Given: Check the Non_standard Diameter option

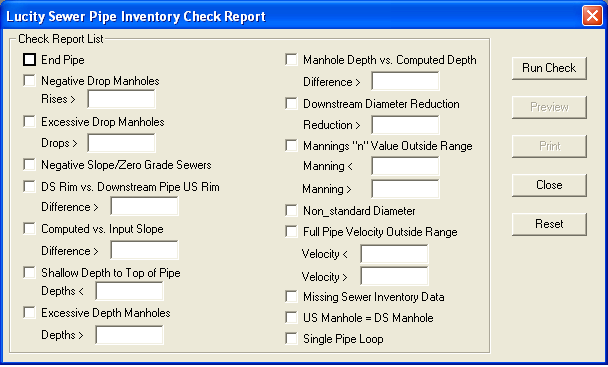Looking at the screenshot, I should [291, 211].
